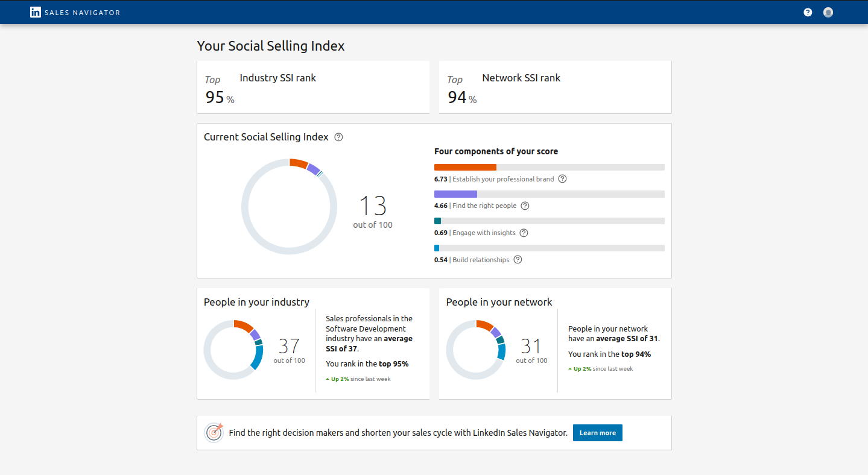Click the network average SSI of 31 sentence
868x475 pixels.
(614, 333)
